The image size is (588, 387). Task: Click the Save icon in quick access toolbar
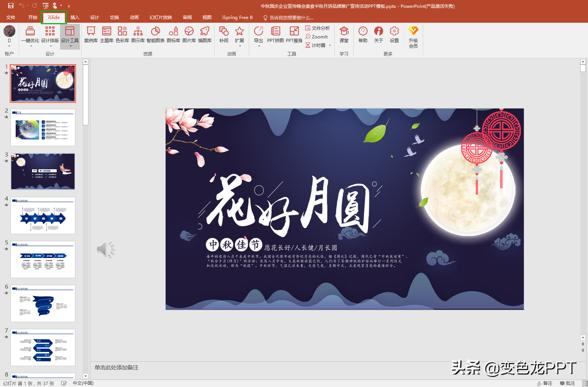pyautogui.click(x=11, y=6)
